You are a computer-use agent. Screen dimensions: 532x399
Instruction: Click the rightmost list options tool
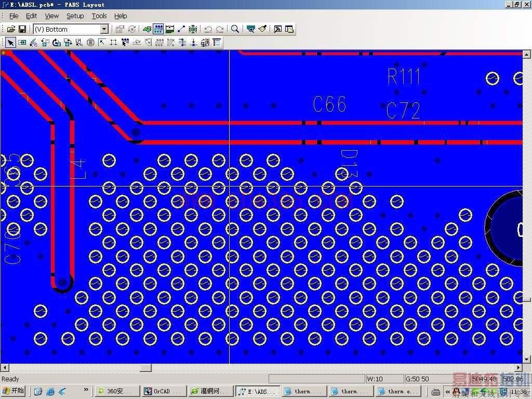217,43
